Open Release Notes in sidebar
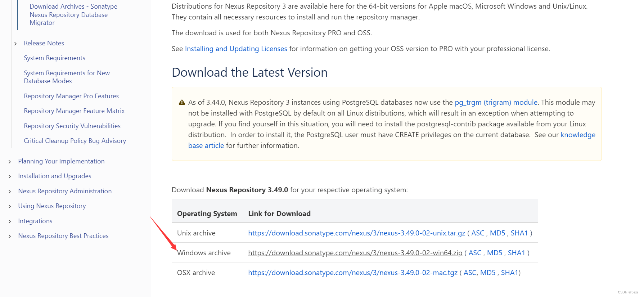The height and width of the screenshot is (297, 644). coord(44,43)
